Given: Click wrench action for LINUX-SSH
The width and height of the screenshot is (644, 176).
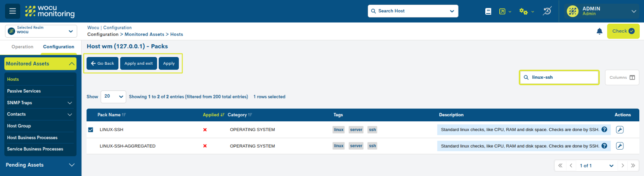Looking at the screenshot, I should point(620,130).
